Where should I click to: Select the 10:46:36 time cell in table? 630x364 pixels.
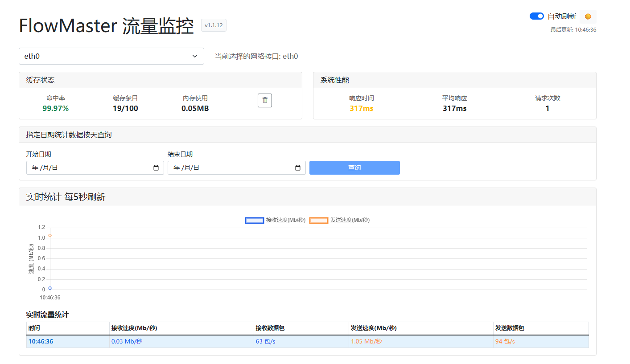pos(68,341)
